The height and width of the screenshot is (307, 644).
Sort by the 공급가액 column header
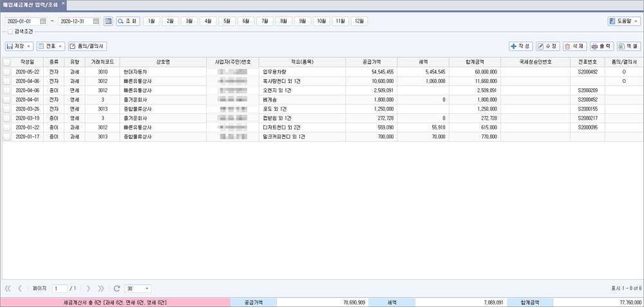(x=372, y=62)
